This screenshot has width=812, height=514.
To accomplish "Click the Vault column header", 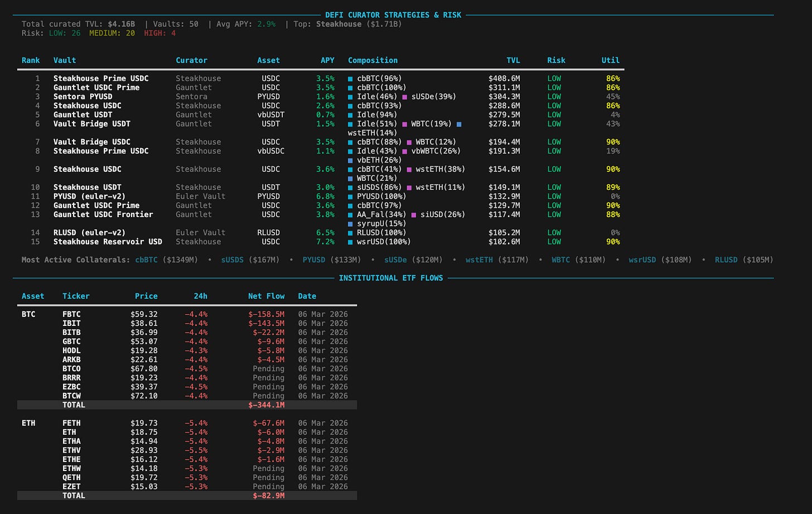I will click(x=65, y=60).
